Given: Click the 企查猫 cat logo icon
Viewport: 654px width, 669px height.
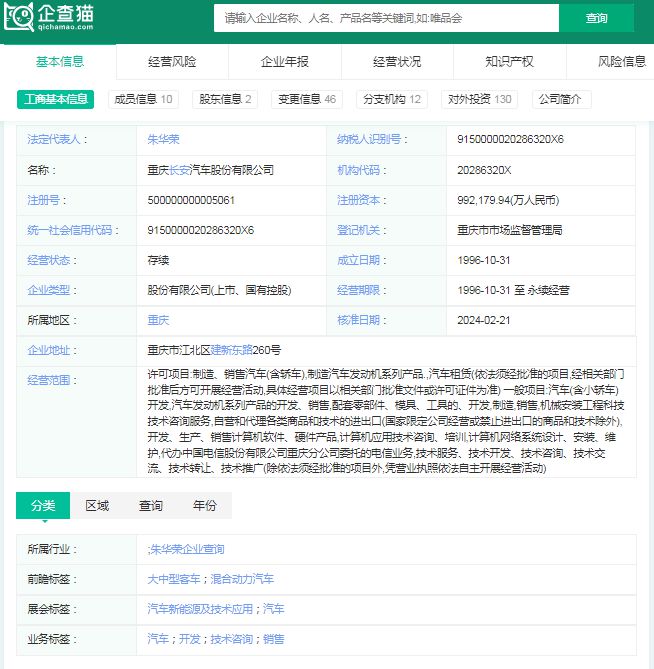Looking at the screenshot, I should [x=19, y=17].
